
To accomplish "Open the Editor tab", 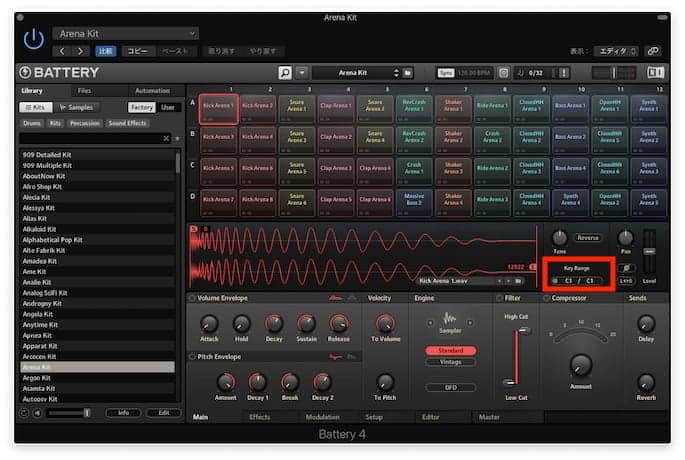I will tap(430, 417).
